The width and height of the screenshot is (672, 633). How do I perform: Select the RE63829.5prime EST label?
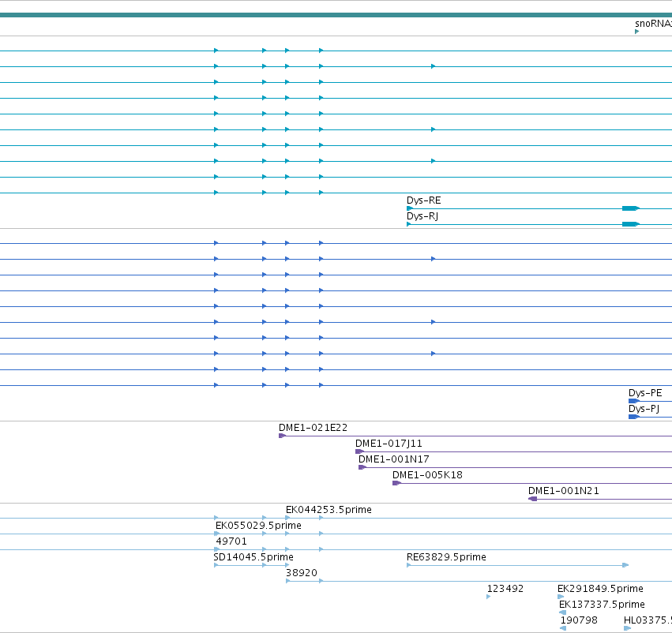tap(446, 557)
